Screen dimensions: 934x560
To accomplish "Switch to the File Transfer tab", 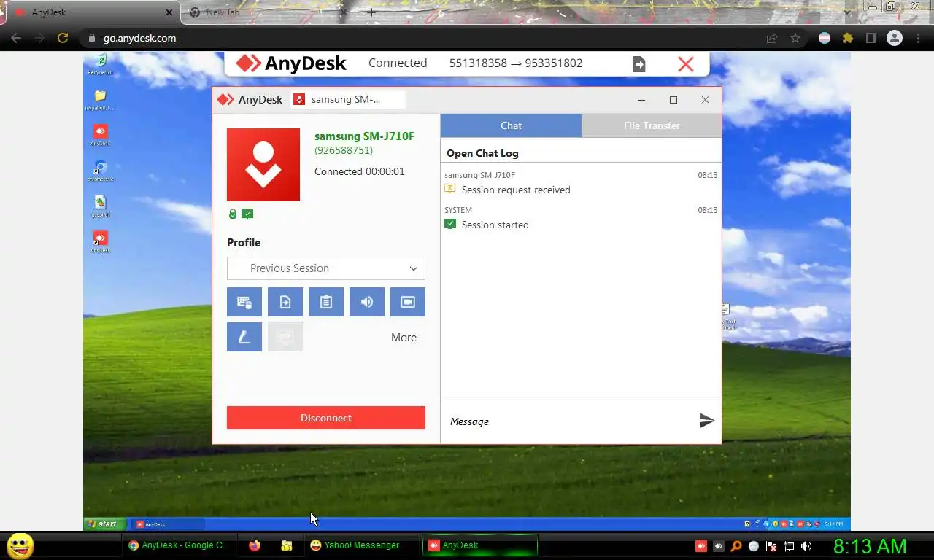I will [x=652, y=125].
